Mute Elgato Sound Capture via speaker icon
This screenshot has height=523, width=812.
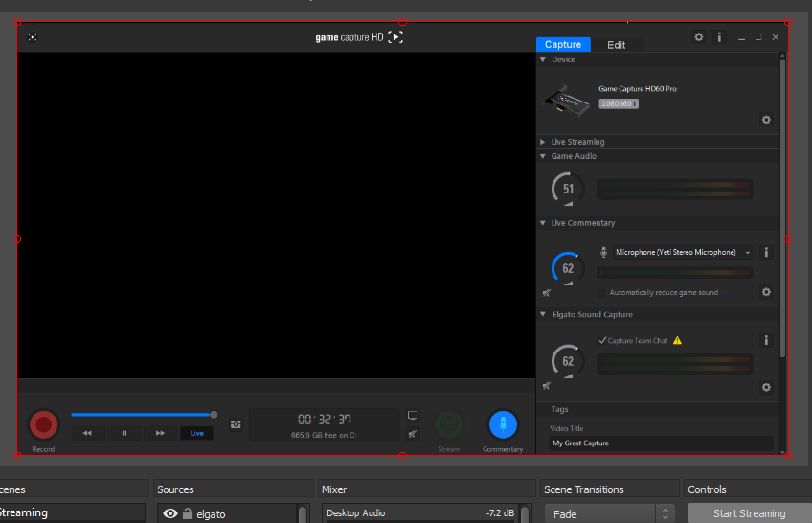pyautogui.click(x=547, y=386)
